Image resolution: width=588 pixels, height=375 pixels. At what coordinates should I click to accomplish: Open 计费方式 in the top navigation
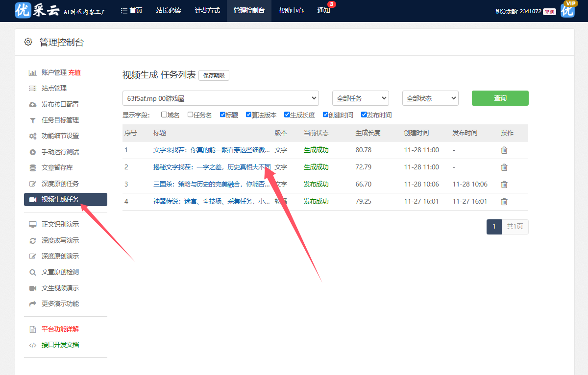coord(207,11)
